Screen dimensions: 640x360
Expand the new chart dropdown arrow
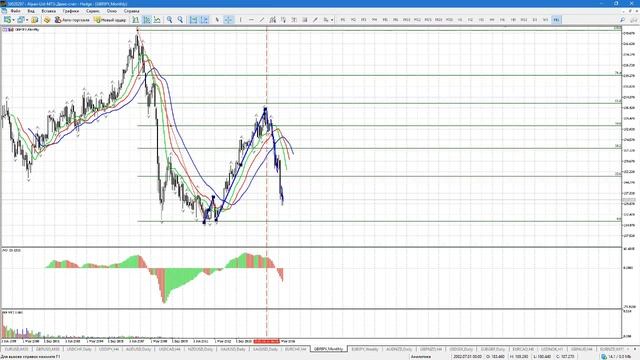coord(13,20)
